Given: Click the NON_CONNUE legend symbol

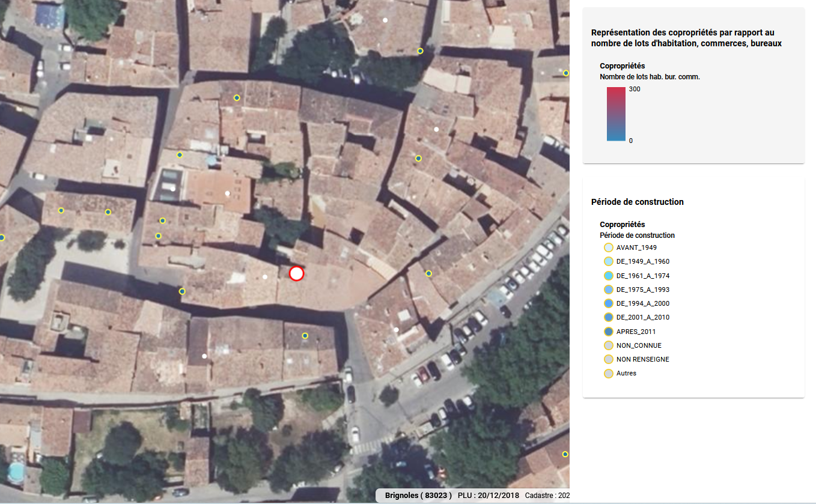Looking at the screenshot, I should click(x=608, y=345).
